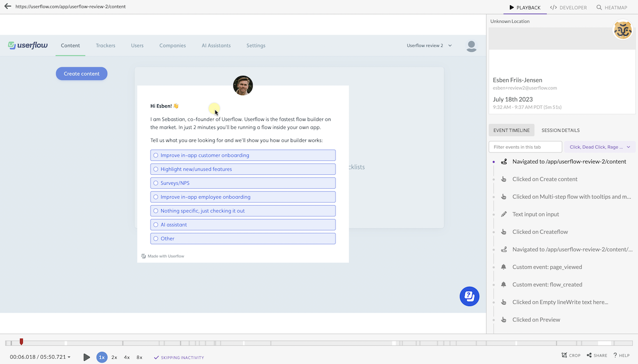Switch to the DEVELOPER tab
Screen dimensions: 638x364
click(568, 7)
